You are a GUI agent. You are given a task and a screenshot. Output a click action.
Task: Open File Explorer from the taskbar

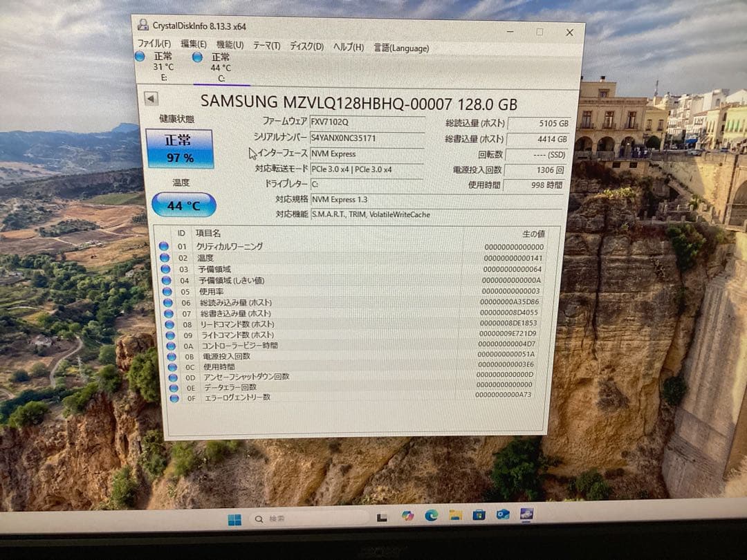454,516
